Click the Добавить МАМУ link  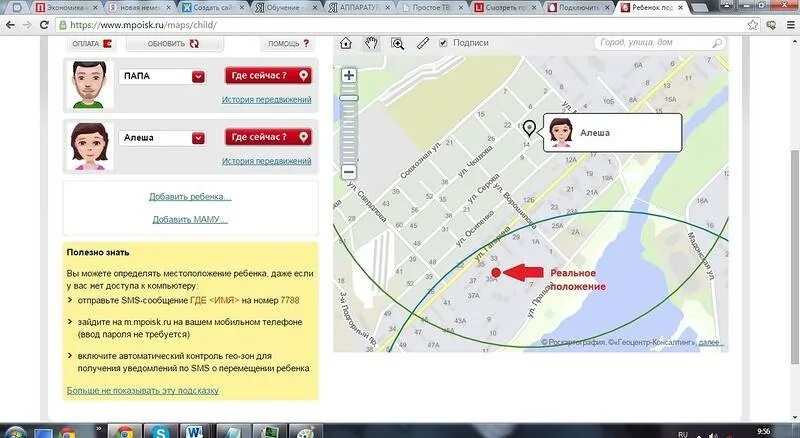coord(190,220)
